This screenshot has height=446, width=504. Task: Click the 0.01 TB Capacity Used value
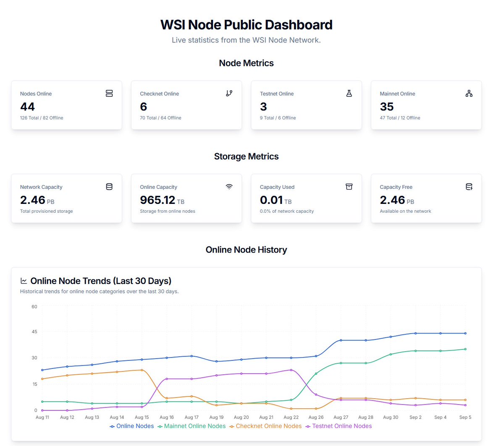(x=276, y=200)
